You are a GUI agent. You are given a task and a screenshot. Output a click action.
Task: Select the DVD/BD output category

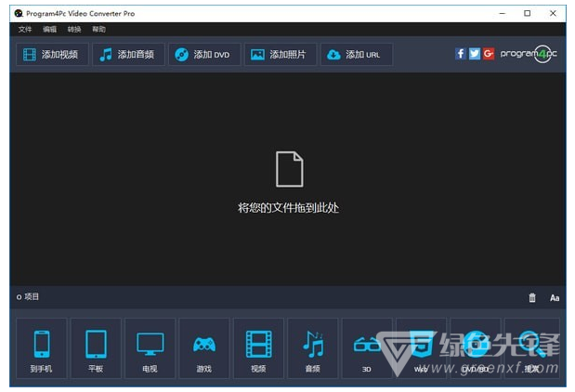pos(476,348)
